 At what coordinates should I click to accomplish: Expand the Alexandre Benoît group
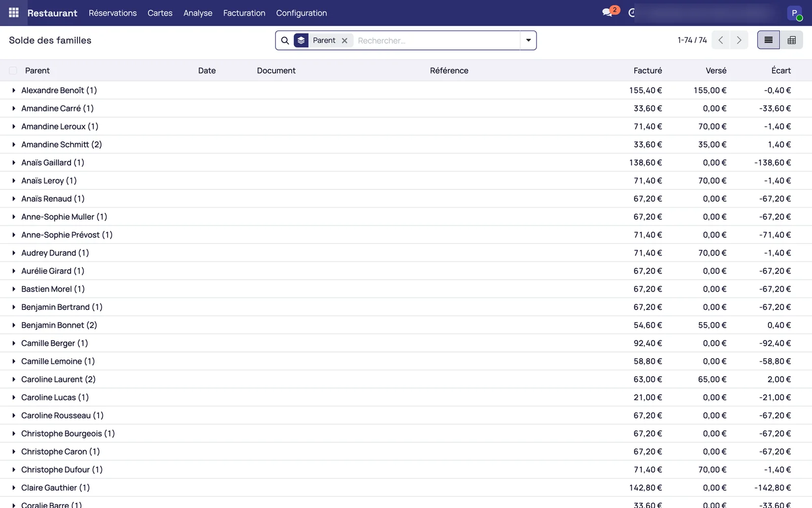[14, 90]
